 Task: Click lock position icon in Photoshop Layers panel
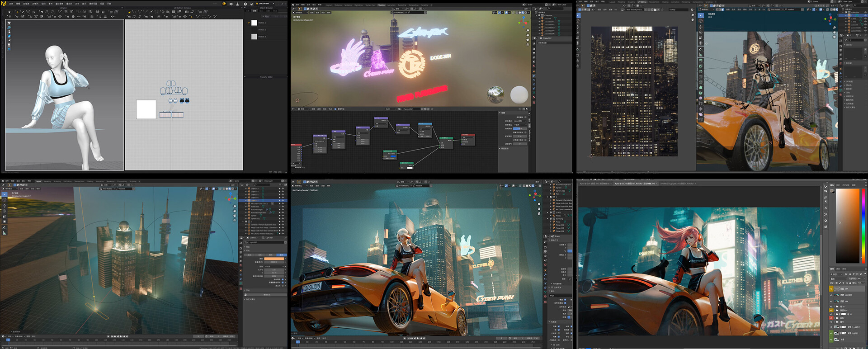tap(843, 283)
